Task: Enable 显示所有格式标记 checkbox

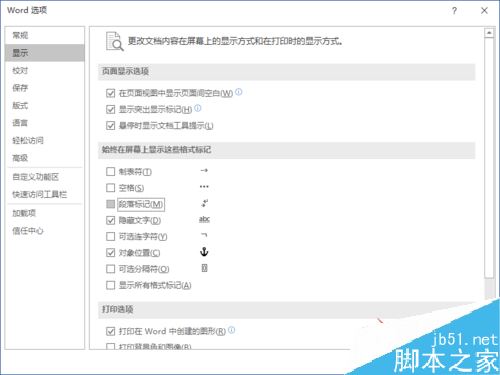Action: coord(110,285)
